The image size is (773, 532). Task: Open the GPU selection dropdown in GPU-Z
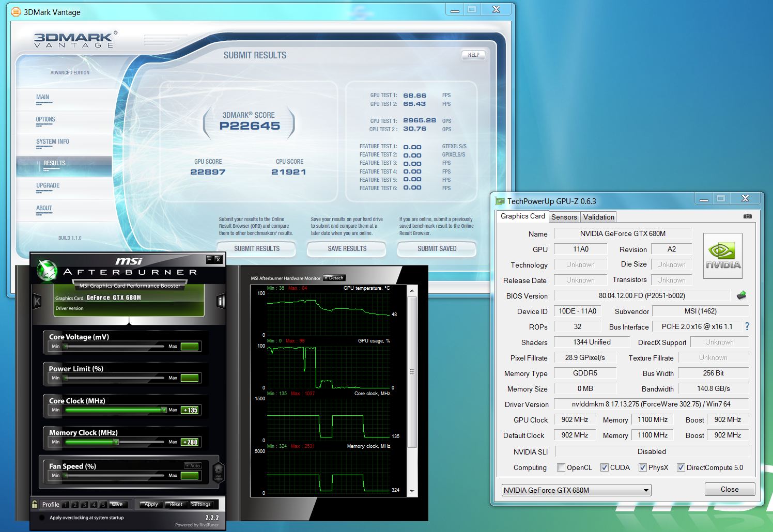(576, 490)
